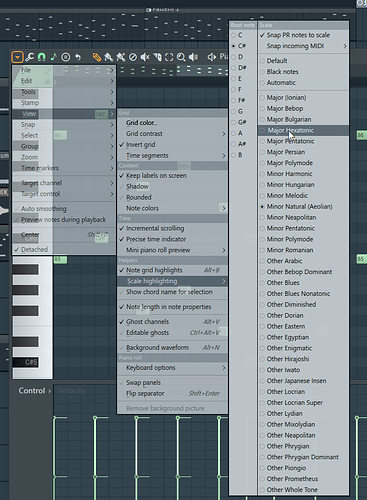Open the Stamp note icon
Screen dimensions: 367x500
coord(53,57)
